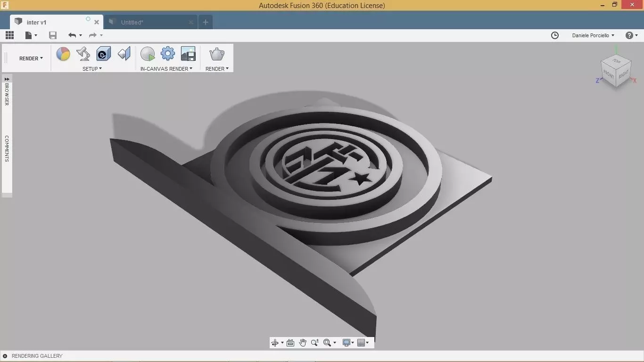This screenshot has width=644, height=362.
Task: Capture image with the picture-save icon
Action: (x=188, y=54)
